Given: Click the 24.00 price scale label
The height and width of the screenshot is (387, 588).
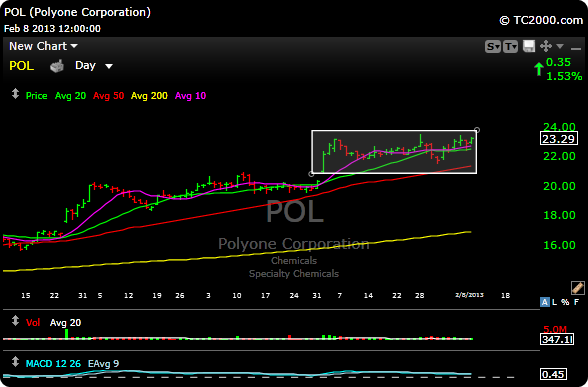Looking at the screenshot, I should pyautogui.click(x=559, y=127).
